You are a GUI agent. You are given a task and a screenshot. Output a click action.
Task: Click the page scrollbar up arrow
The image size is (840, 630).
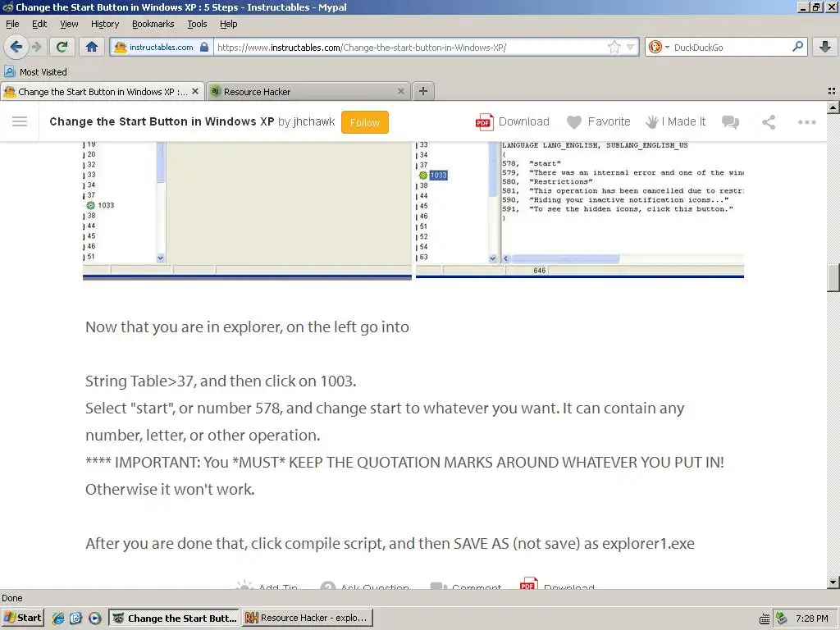point(833,107)
